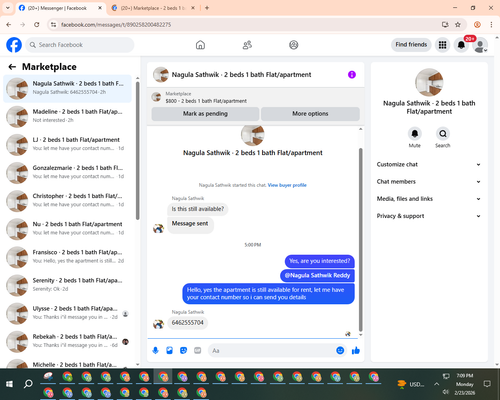The image size is (500, 400).
Task: Click the back arrow next to Marketplace
Action: (12, 67)
